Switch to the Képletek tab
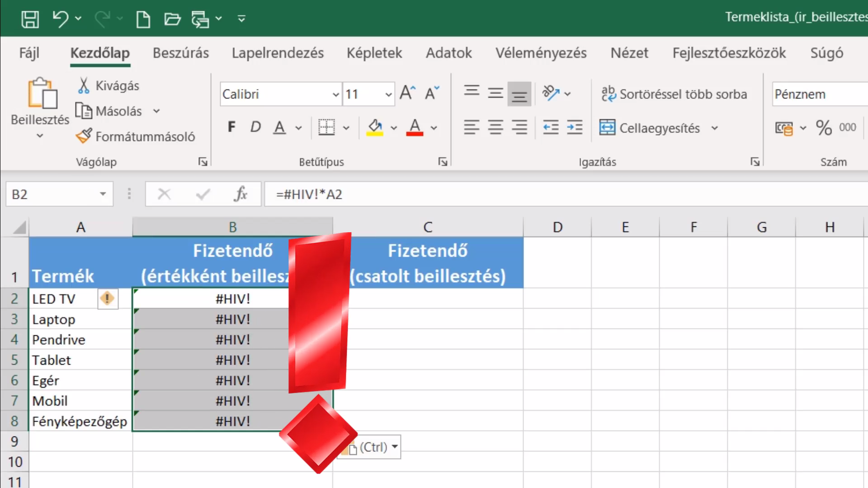 (374, 53)
